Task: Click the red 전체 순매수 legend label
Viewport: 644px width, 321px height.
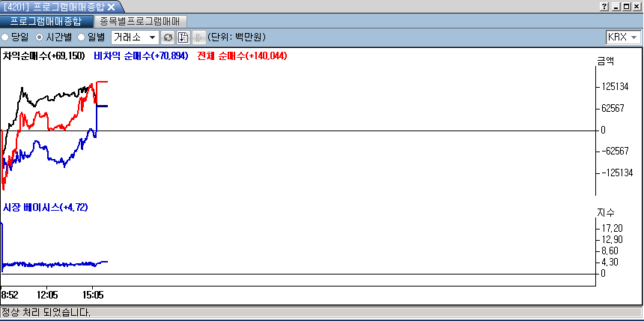Action: pyautogui.click(x=241, y=56)
